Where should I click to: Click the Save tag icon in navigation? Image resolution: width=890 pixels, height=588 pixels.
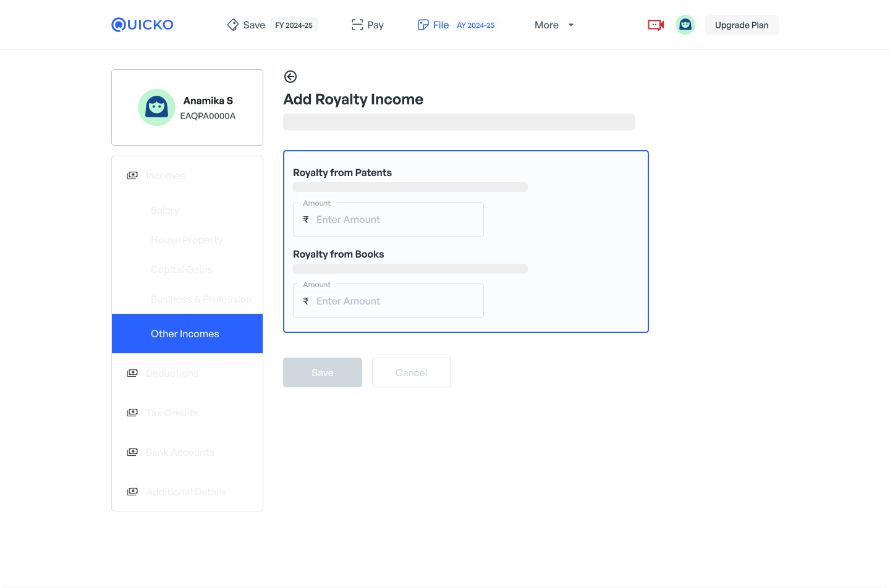[x=233, y=25]
